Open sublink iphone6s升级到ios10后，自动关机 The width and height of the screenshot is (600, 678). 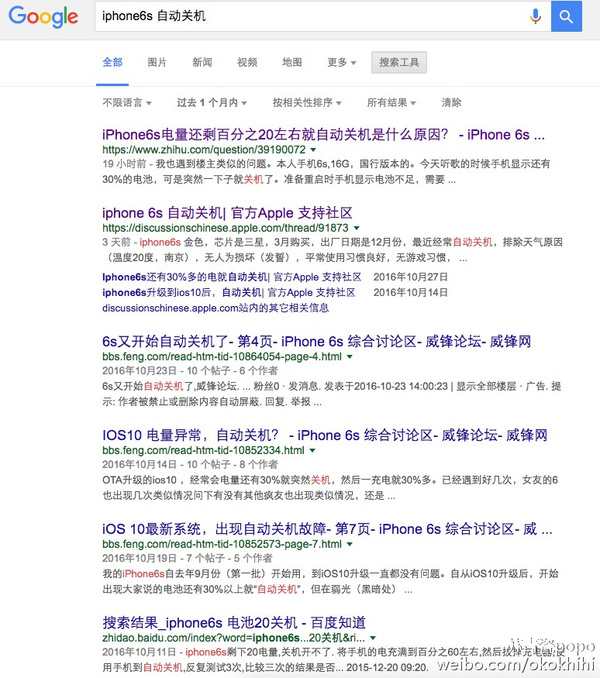pos(229,292)
